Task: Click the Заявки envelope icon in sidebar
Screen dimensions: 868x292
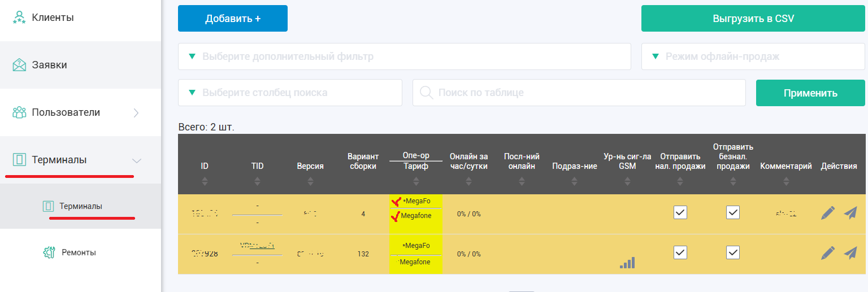Action: (20, 65)
